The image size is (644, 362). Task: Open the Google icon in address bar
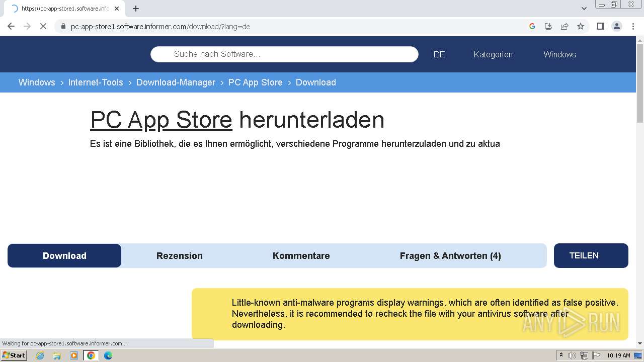point(532,26)
